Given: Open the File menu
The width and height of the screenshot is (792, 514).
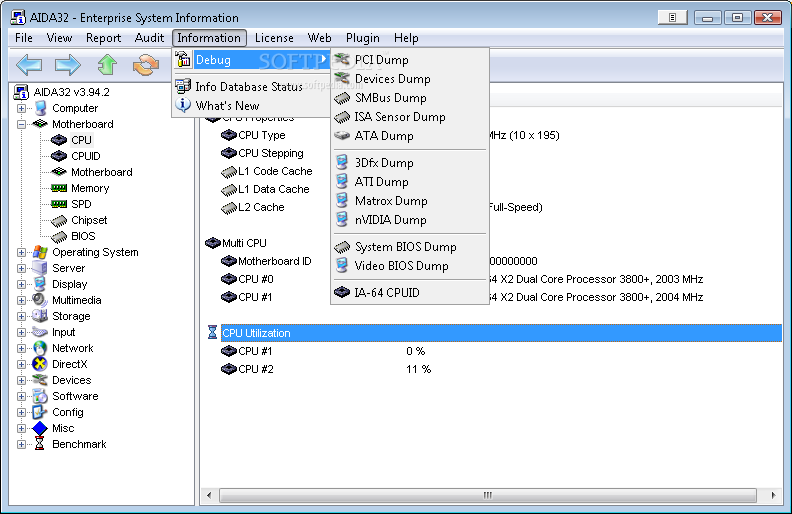Looking at the screenshot, I should click(24, 38).
